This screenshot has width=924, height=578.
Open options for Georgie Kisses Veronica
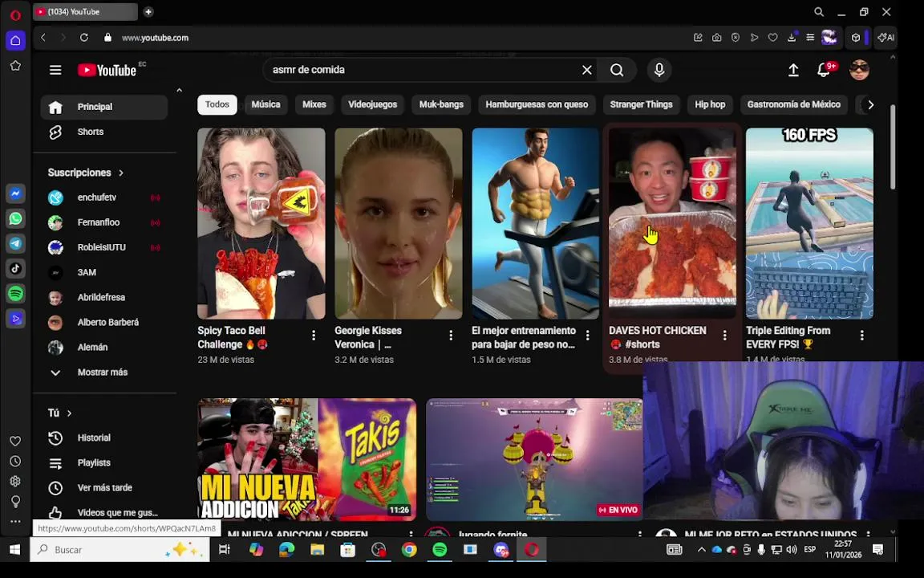click(451, 336)
